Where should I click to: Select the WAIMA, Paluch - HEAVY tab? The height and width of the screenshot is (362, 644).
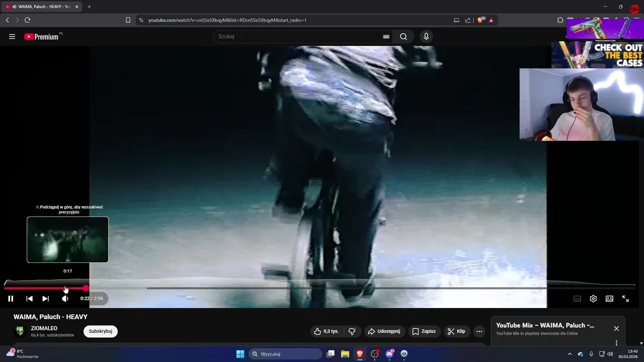(x=41, y=7)
